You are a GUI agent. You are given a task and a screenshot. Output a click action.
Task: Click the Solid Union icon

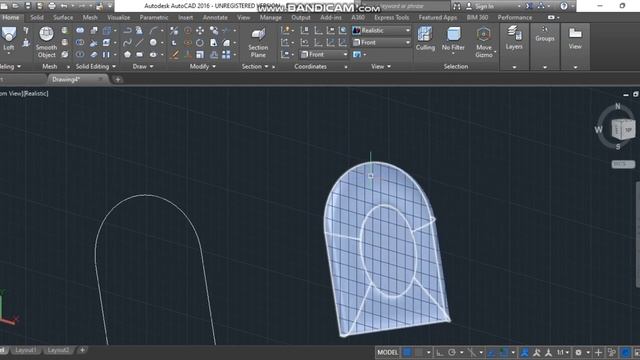click(x=80, y=31)
